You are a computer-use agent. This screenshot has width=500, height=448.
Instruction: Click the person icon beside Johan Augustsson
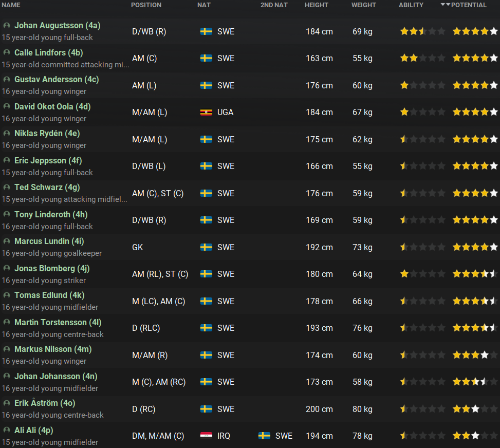pyautogui.click(x=6, y=26)
